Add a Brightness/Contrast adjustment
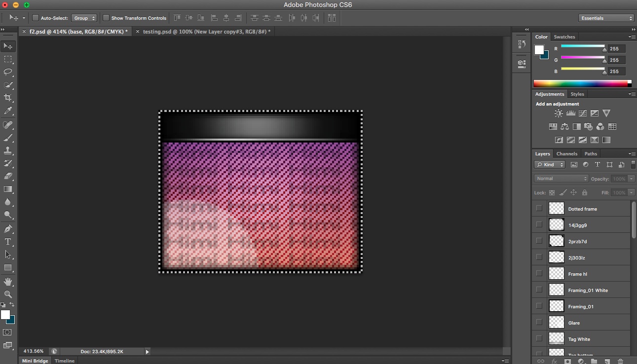Screen dimensions: 637x364 point(559,113)
